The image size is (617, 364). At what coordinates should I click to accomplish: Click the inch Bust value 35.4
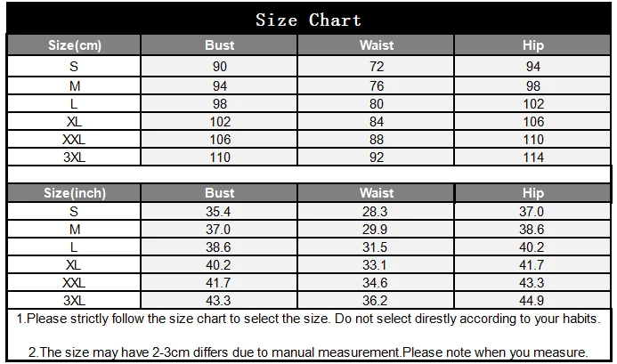(x=218, y=211)
